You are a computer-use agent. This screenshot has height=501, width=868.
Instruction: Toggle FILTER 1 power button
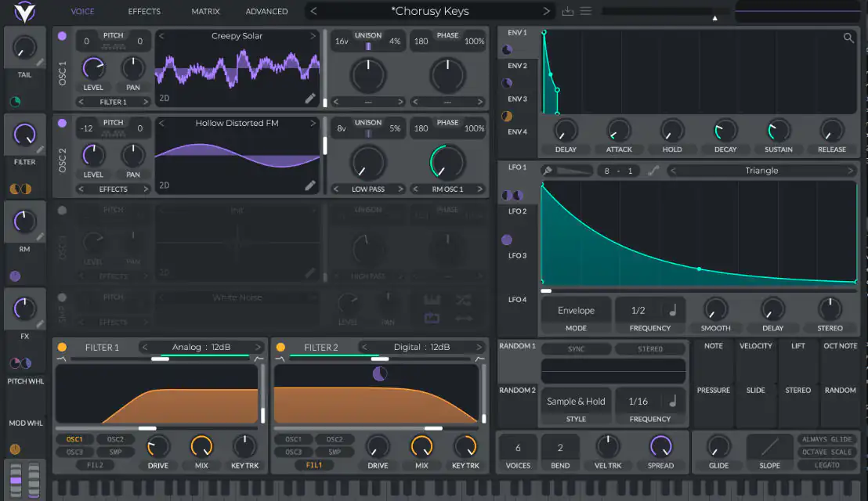[62, 348]
